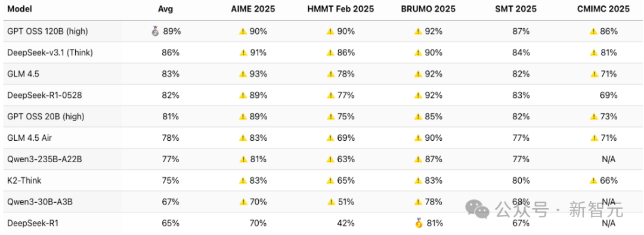
Task: Click warning icon beside GLM 4.5 AIME 93%
Action: click(x=243, y=74)
